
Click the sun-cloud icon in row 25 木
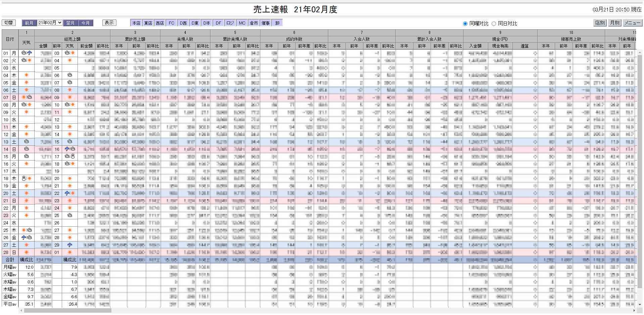coord(27,230)
